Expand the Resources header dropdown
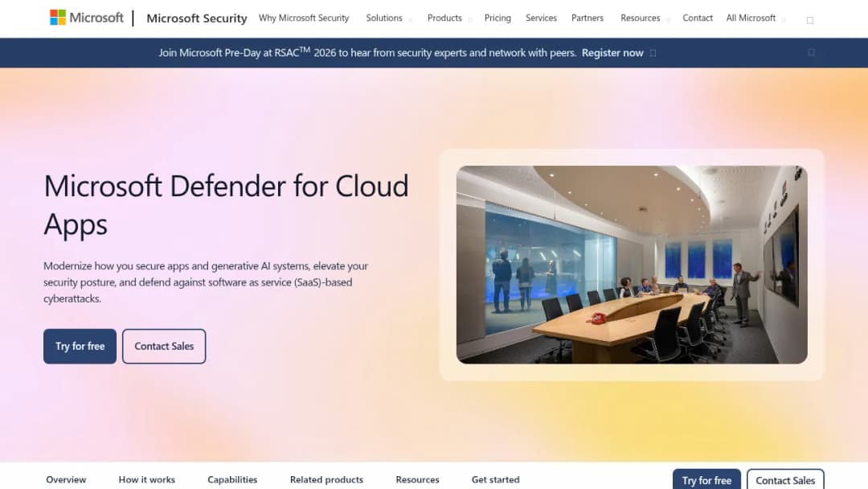This screenshot has width=868, height=489. [645, 18]
